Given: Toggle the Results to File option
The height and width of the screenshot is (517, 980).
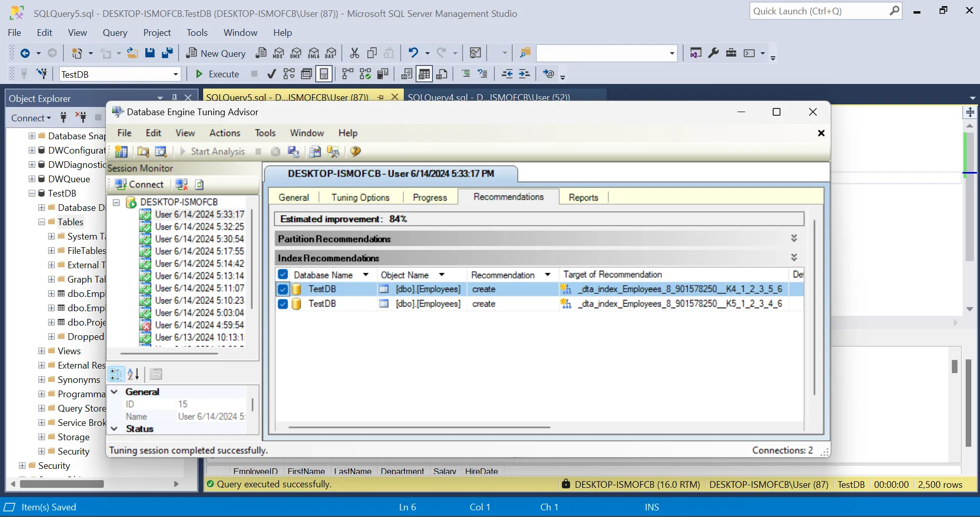Looking at the screenshot, I should (442, 74).
